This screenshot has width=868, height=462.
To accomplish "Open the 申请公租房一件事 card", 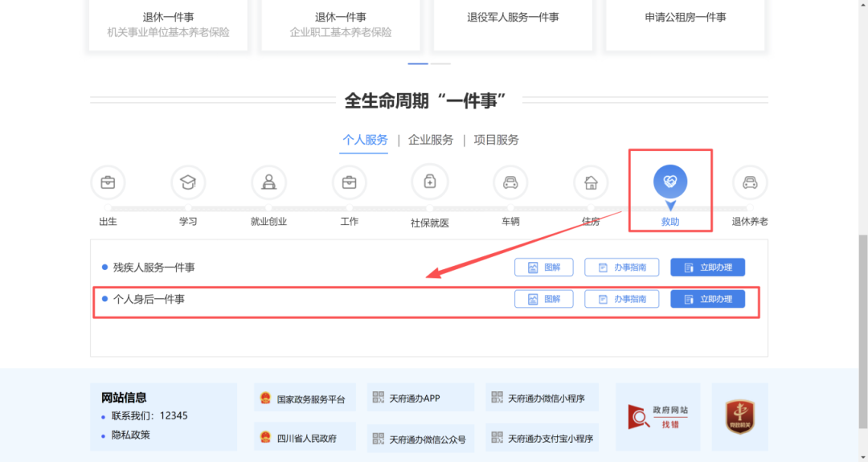I will click(686, 24).
